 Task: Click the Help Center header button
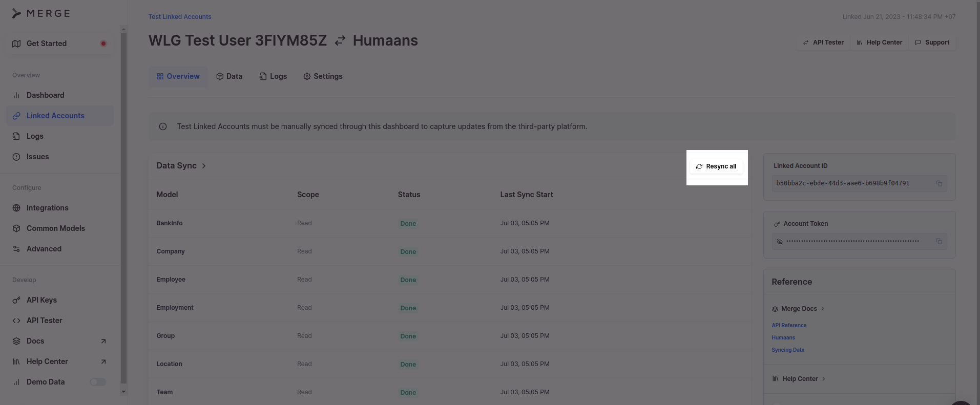(879, 42)
